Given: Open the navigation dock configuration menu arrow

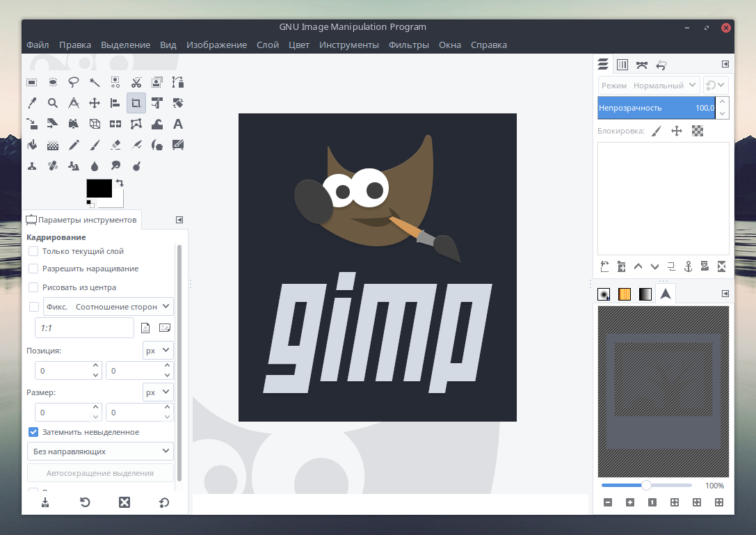Looking at the screenshot, I should pyautogui.click(x=725, y=294).
